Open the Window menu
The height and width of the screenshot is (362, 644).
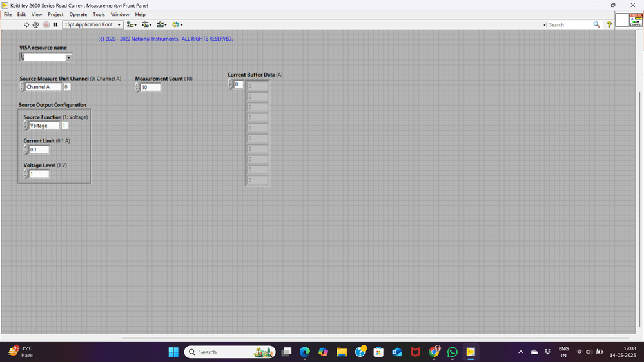(x=120, y=14)
